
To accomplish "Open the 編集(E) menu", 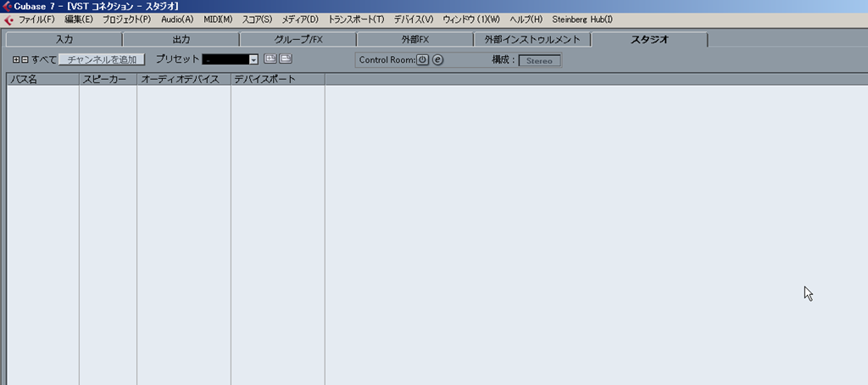I will pyautogui.click(x=79, y=20).
